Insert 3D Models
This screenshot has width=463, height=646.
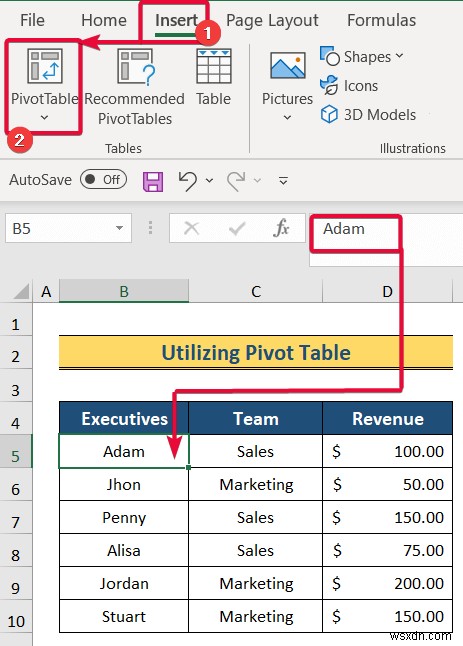pos(368,115)
